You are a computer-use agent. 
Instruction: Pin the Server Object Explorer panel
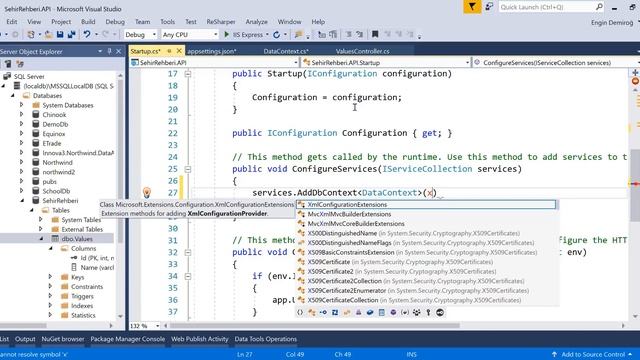109,51
